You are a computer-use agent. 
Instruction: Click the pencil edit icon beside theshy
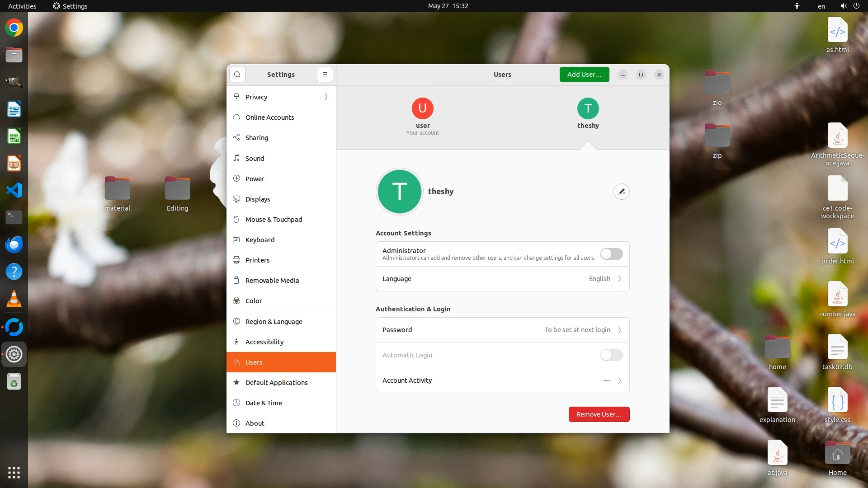(621, 192)
